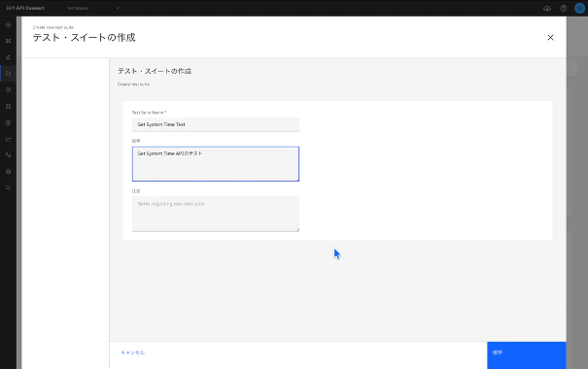This screenshot has height=369, width=588.
Task: Open the blue user avatar menu
Action: pos(580,8)
